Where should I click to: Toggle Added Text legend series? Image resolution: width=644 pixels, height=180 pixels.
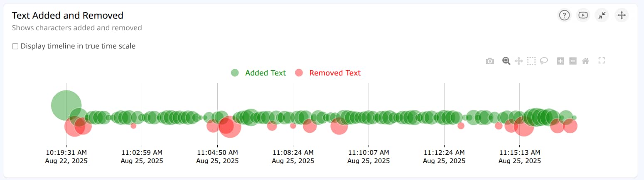(265, 73)
